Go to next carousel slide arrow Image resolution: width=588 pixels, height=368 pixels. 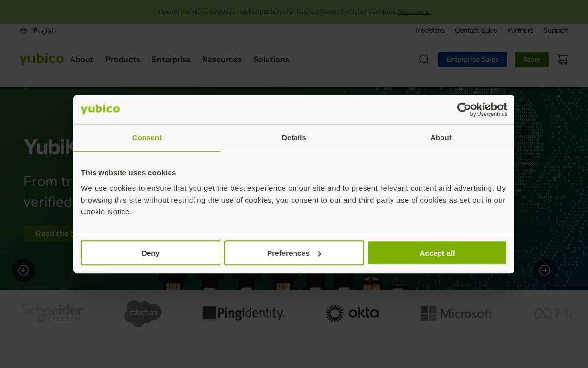click(x=545, y=270)
